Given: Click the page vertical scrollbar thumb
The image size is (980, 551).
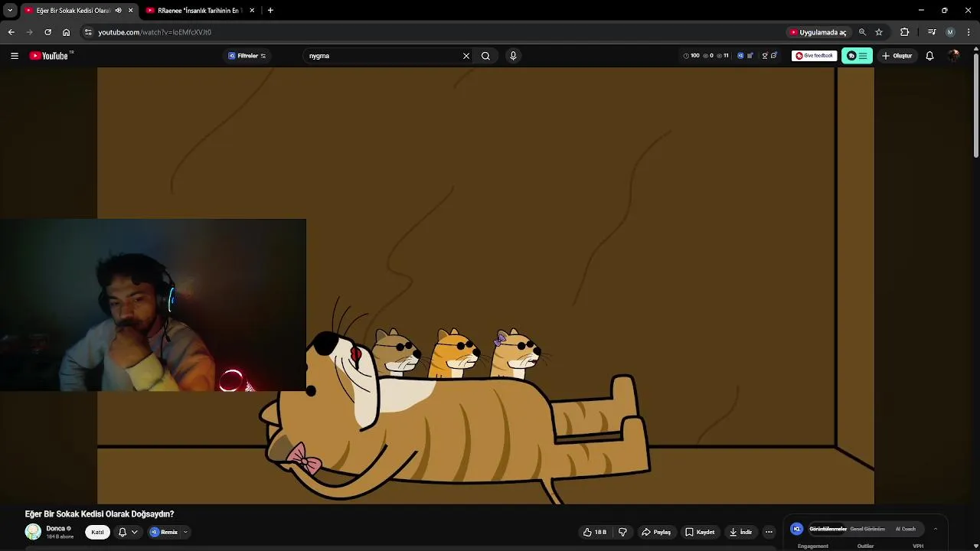Looking at the screenshot, I should pyautogui.click(x=975, y=106).
